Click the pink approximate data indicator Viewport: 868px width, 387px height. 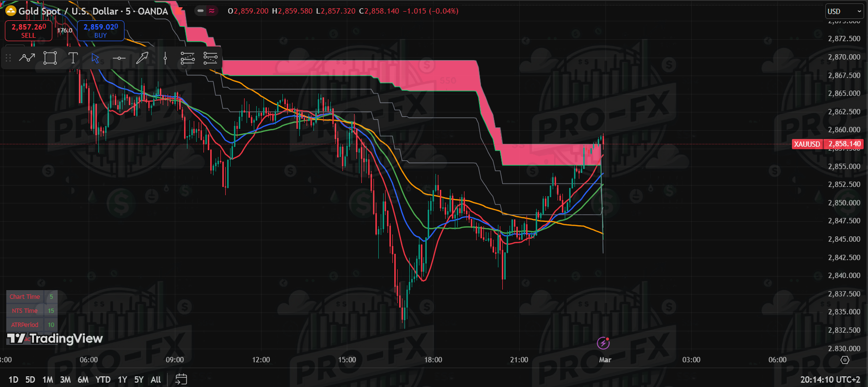(x=212, y=11)
